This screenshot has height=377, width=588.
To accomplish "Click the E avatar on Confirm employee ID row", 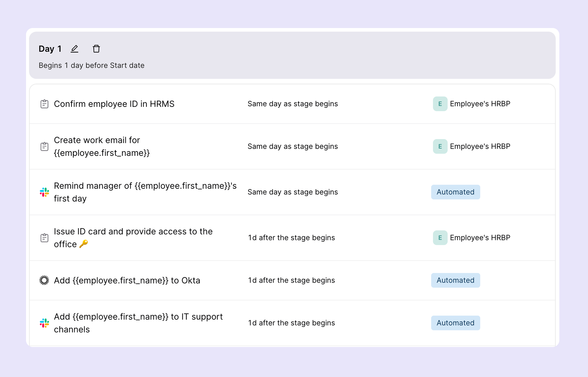I will 440,104.
